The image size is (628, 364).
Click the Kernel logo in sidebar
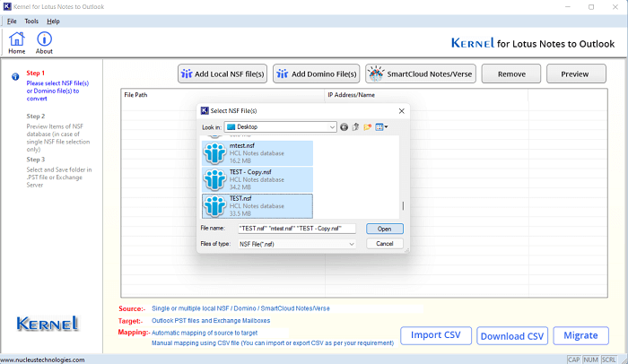coord(48,324)
